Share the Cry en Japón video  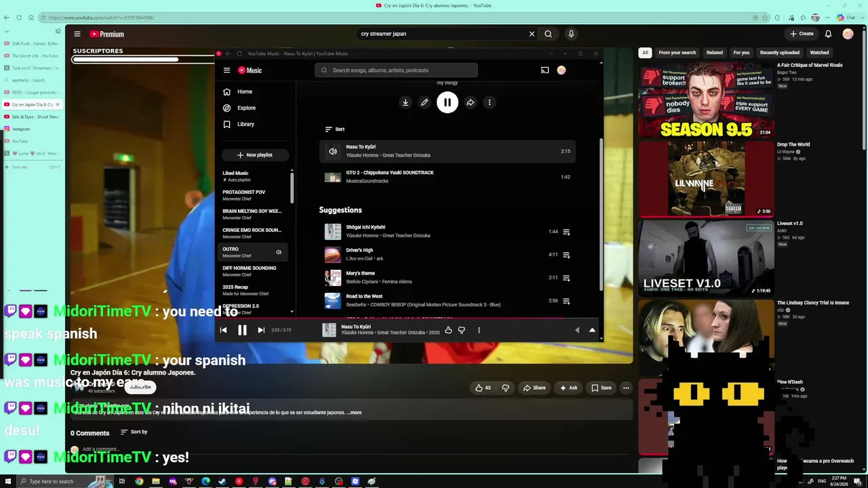point(534,388)
